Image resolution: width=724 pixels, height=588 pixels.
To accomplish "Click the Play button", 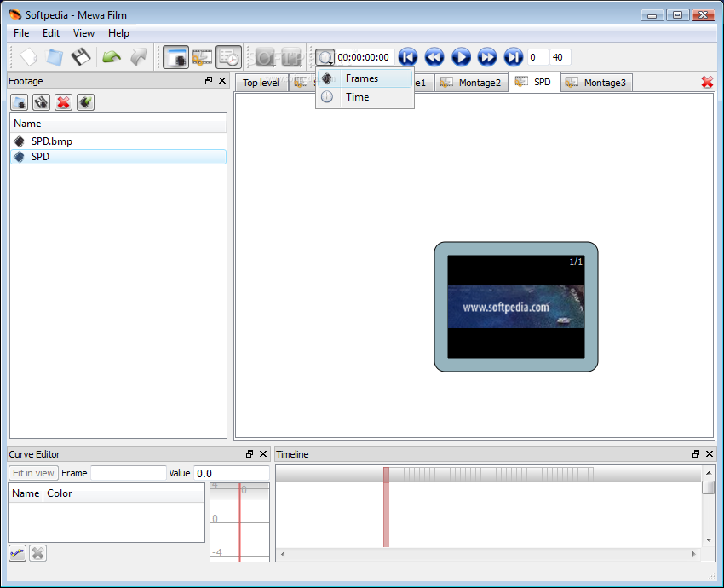I will [x=461, y=57].
